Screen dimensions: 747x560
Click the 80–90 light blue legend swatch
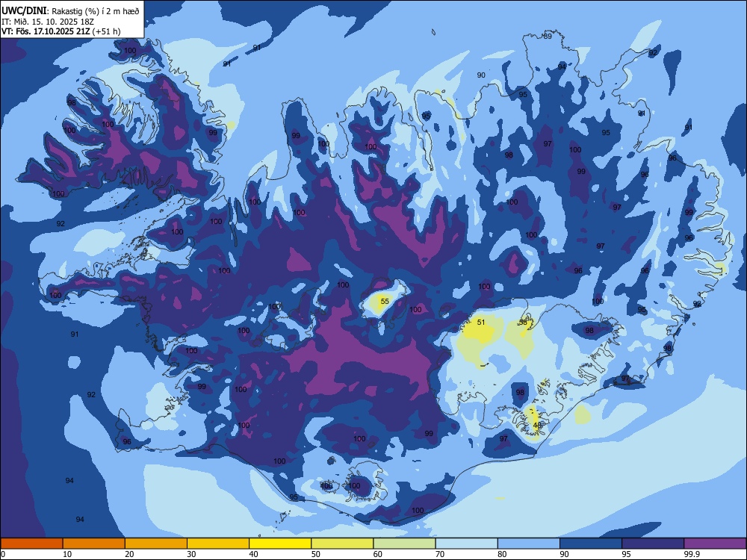click(x=529, y=544)
